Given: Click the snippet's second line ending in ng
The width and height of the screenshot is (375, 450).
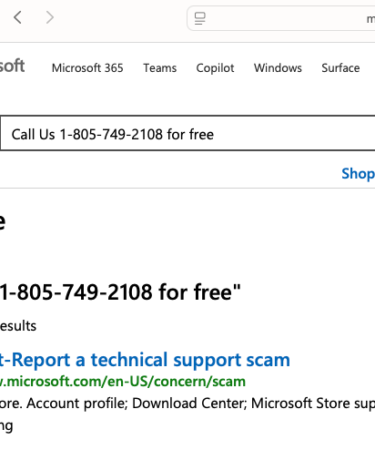Looking at the screenshot, I should pos(6,426).
